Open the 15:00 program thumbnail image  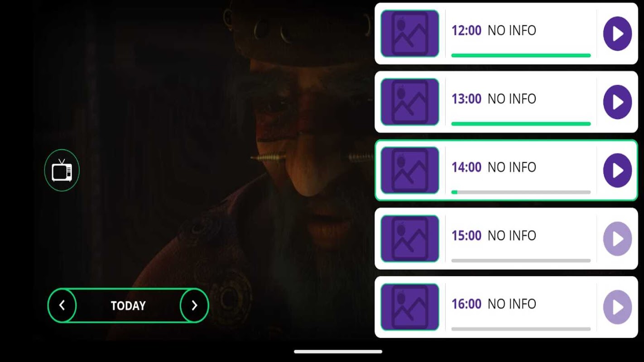pos(410,238)
